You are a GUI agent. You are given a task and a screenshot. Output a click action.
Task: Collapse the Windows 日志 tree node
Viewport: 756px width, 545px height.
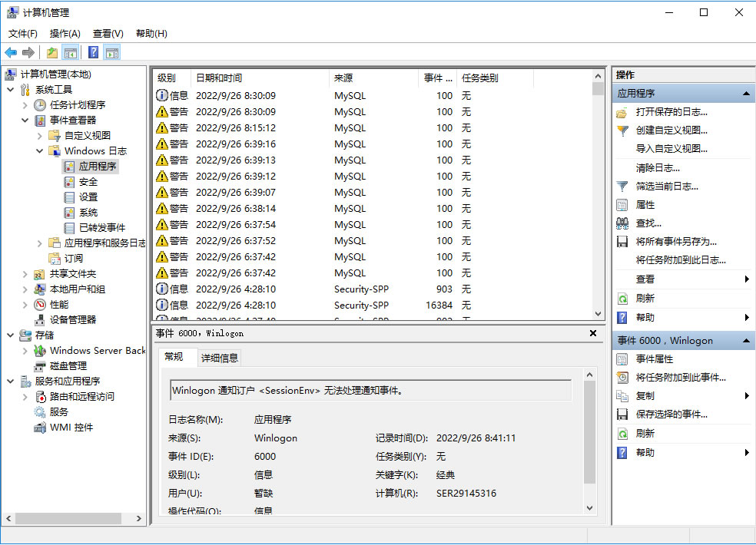[x=40, y=151]
